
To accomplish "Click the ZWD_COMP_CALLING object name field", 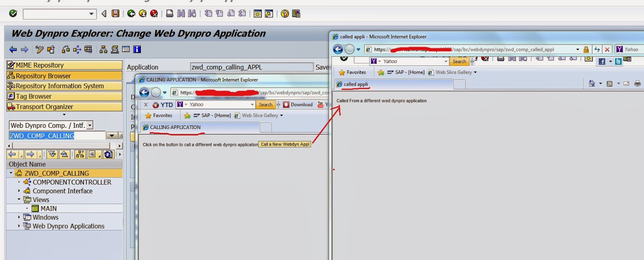I will point(57,136).
